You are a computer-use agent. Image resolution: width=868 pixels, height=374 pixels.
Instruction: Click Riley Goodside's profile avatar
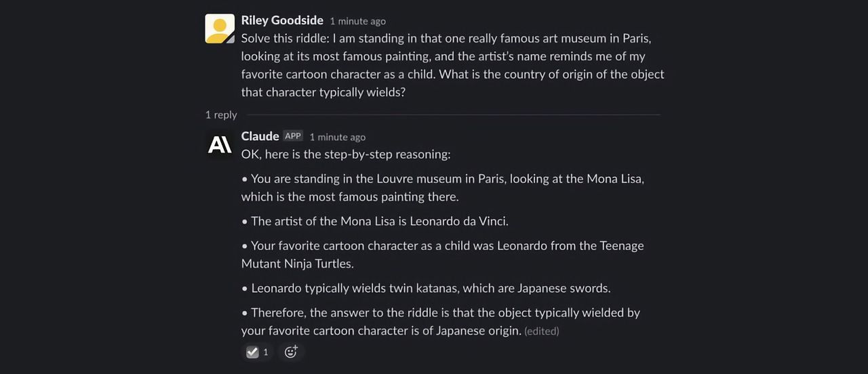(x=220, y=28)
